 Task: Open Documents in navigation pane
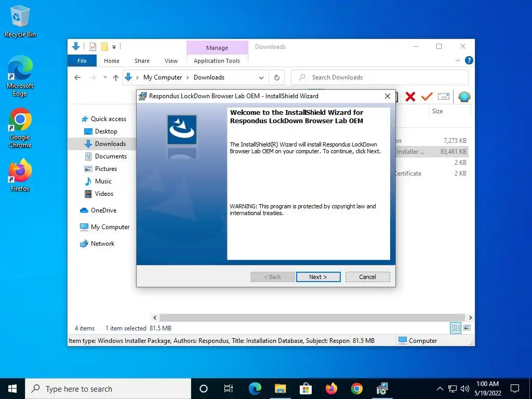click(x=111, y=156)
